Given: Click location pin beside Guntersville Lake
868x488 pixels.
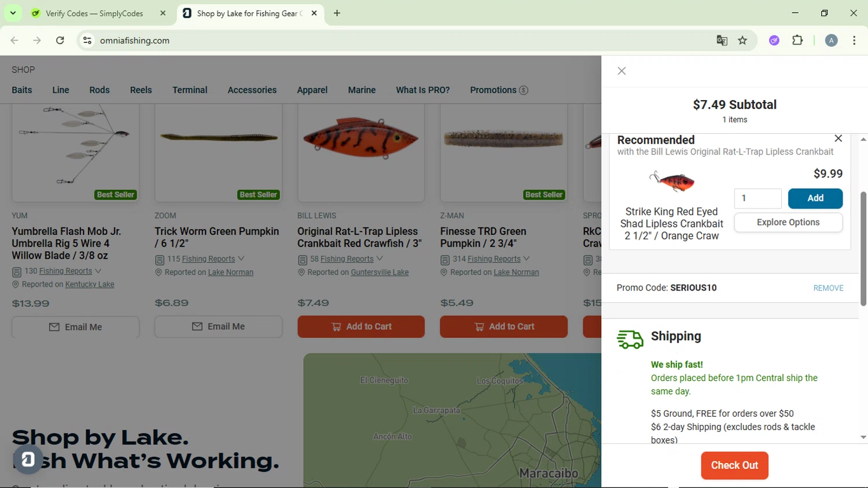Looking at the screenshot, I should [301, 273].
